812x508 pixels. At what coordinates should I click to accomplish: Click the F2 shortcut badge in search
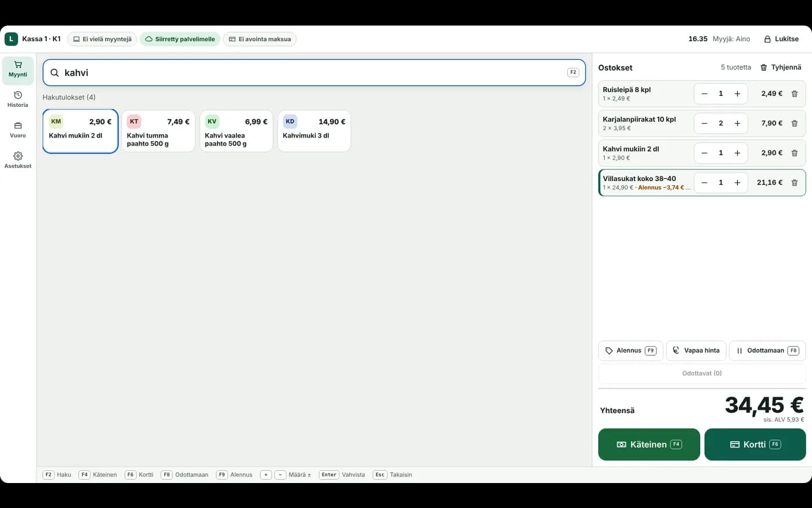[x=573, y=73]
